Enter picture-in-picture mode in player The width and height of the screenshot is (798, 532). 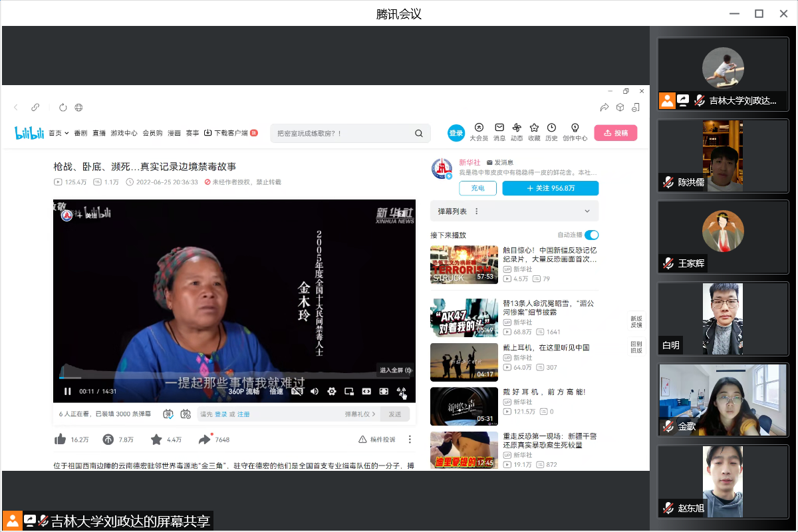(348, 392)
